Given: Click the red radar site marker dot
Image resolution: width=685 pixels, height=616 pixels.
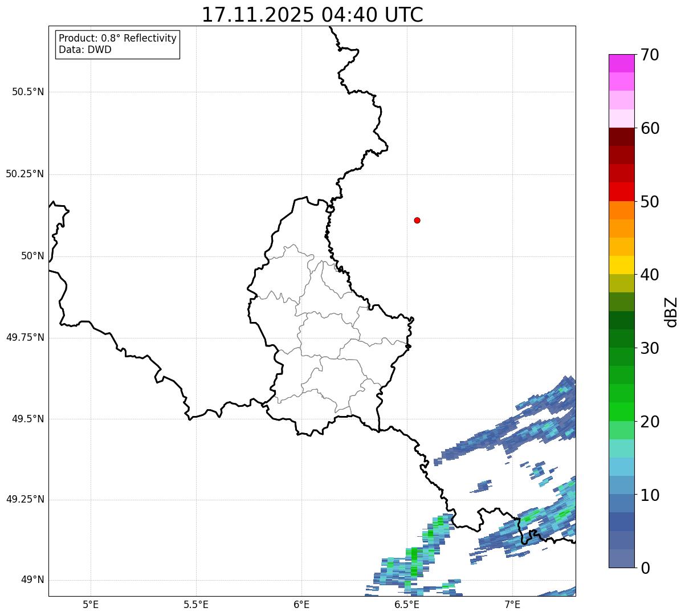Looking at the screenshot, I should 417,220.
